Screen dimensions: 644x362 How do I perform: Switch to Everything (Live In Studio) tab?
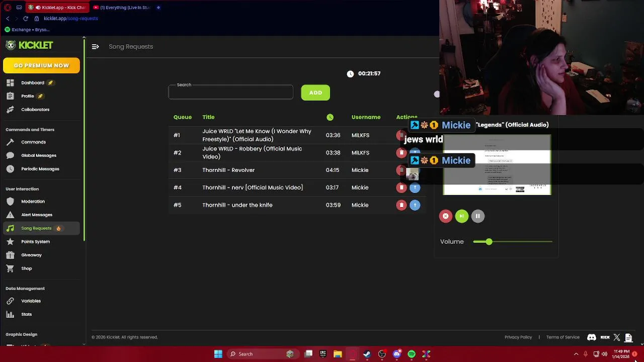122,8
